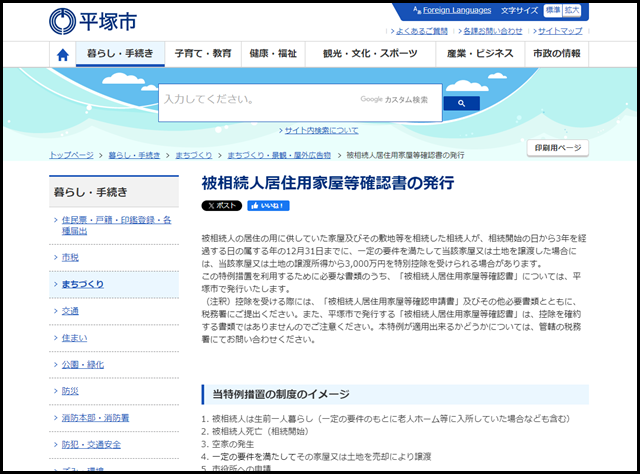Open 各課お問い合わせ link

493,31
